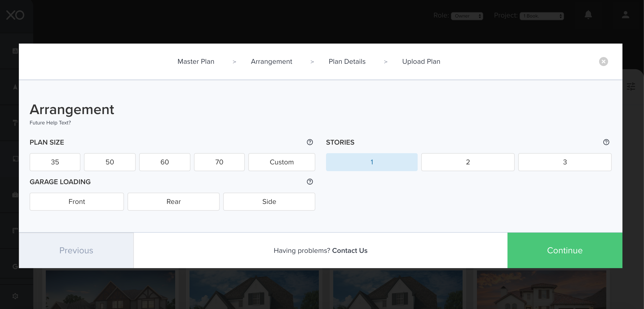The height and width of the screenshot is (309, 644).
Task: Click the Plan Size help question icon
Action: [x=310, y=142]
